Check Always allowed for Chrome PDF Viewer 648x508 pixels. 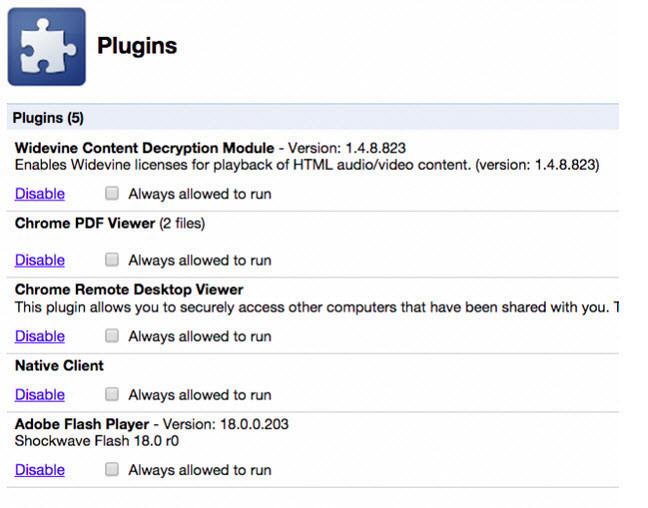tap(112, 260)
